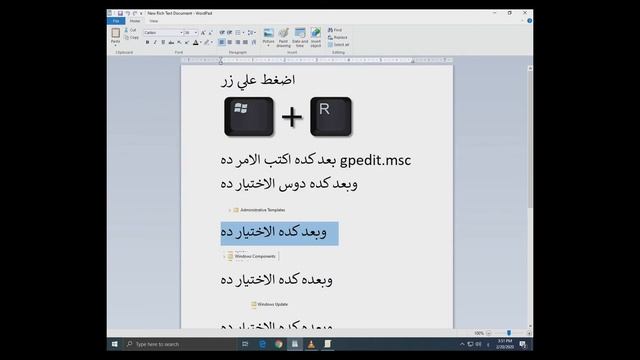Viewport: 640px width, 360px height.
Task: Click the bullet list button
Action: tap(238, 33)
